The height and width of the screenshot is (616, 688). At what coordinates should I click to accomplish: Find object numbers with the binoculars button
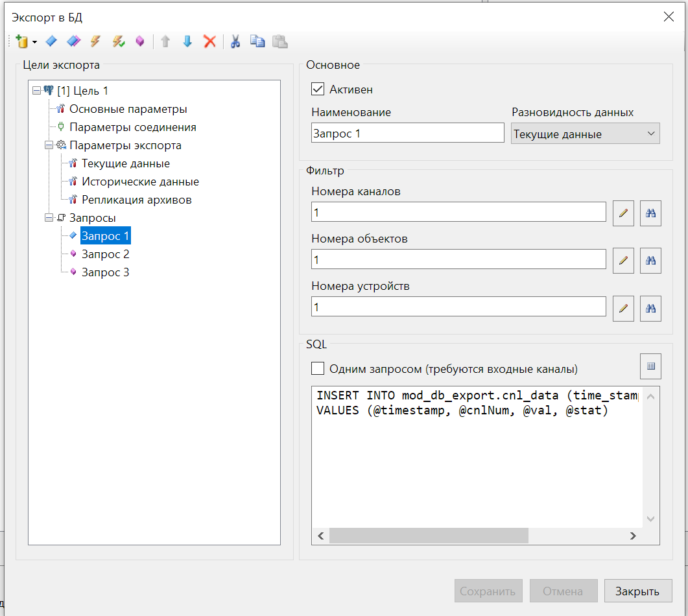(x=650, y=261)
